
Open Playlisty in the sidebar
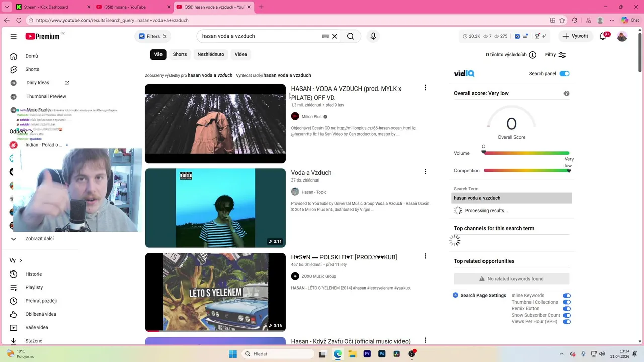click(x=34, y=287)
